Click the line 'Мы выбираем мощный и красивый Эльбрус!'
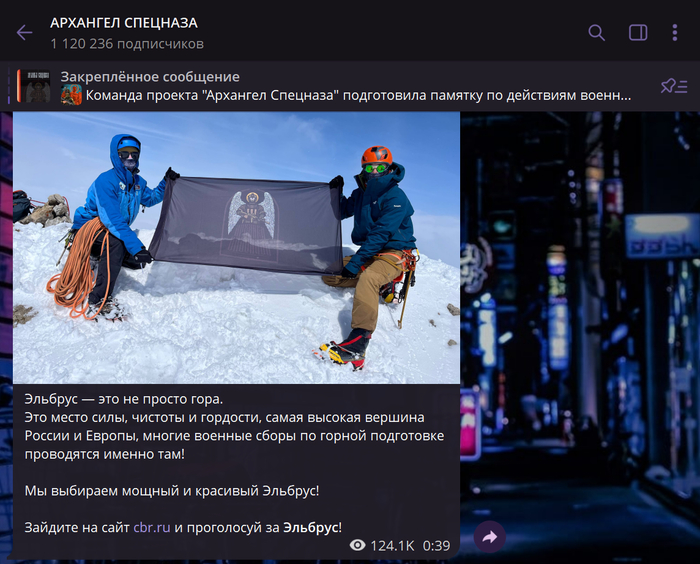The width and height of the screenshot is (700, 564). coord(170,491)
